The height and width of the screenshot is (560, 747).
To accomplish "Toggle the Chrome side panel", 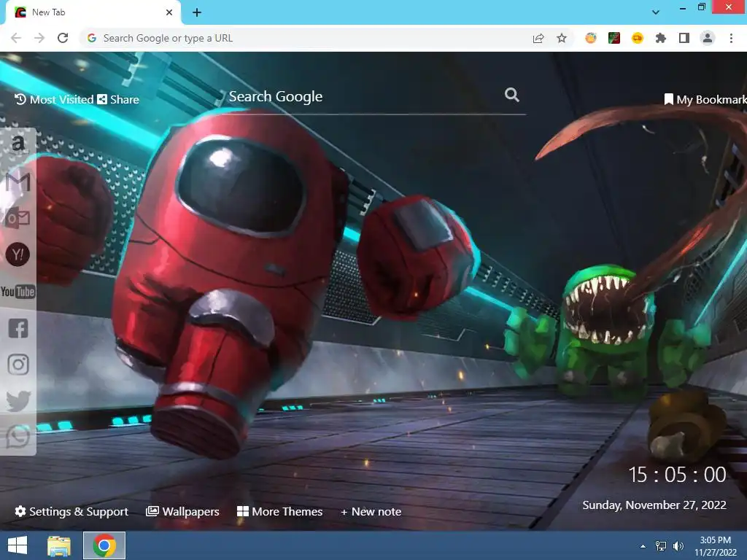I will [684, 38].
